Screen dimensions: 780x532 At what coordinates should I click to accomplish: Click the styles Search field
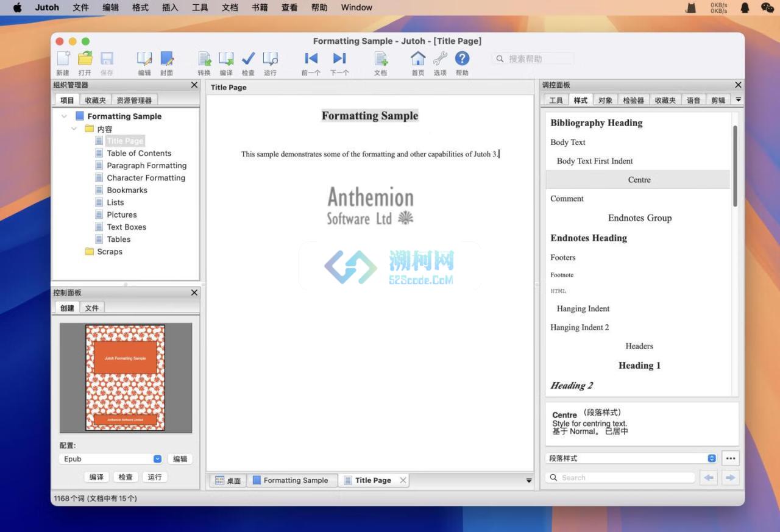(620, 478)
